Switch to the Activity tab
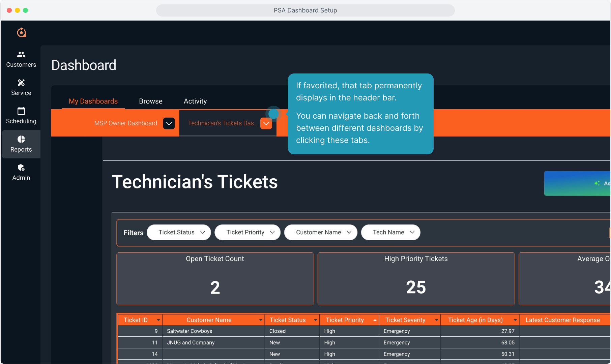This screenshot has width=611, height=364. (195, 101)
